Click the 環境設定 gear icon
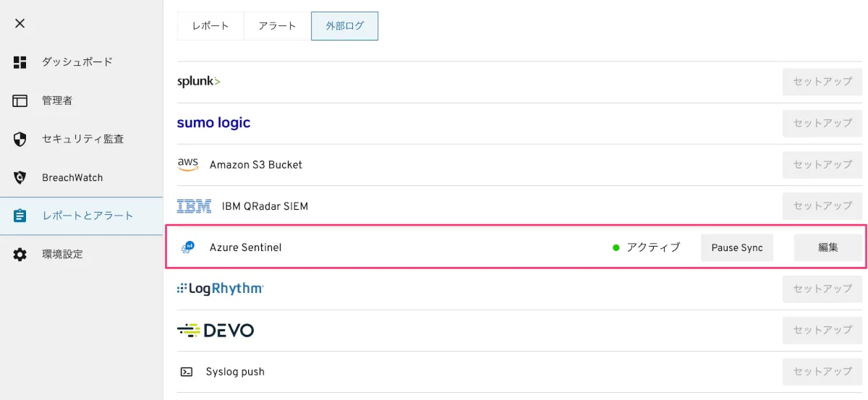The image size is (868, 400). 20,255
